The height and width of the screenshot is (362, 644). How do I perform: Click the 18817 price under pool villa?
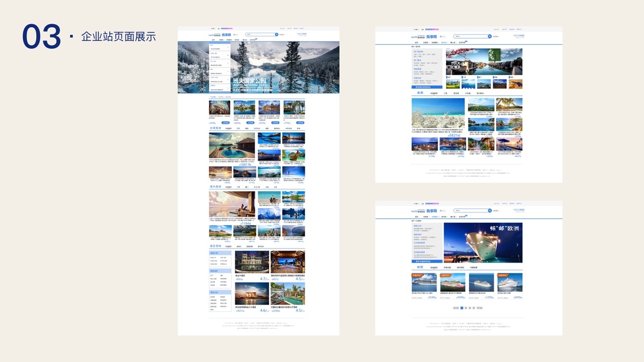pyautogui.click(x=245, y=165)
